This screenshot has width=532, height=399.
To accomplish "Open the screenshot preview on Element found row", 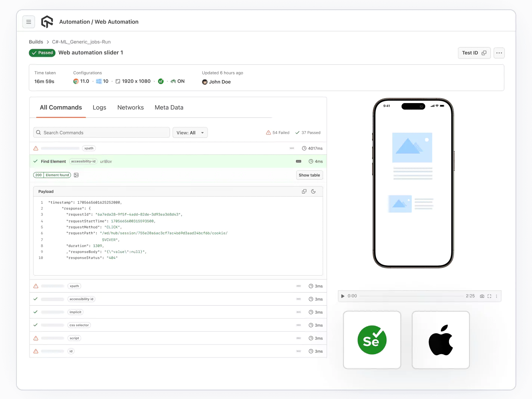I will click(x=76, y=175).
